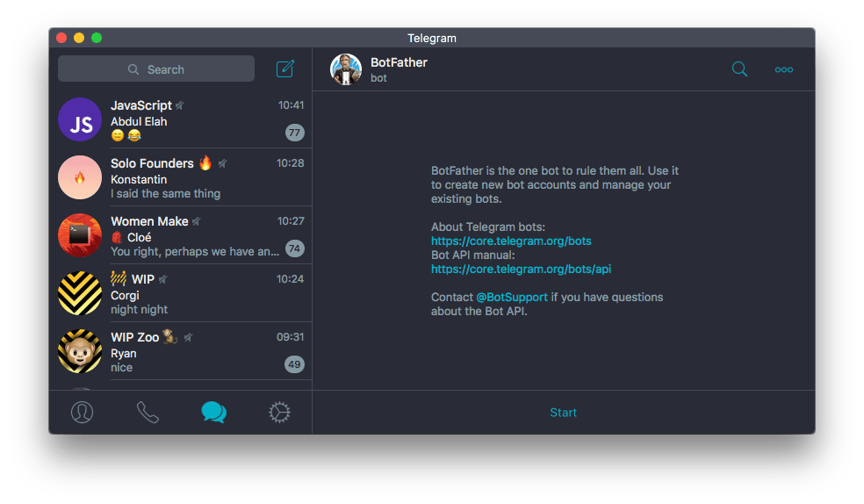Open the three-dots more options menu
This screenshot has width=864, height=504.
[x=783, y=69]
